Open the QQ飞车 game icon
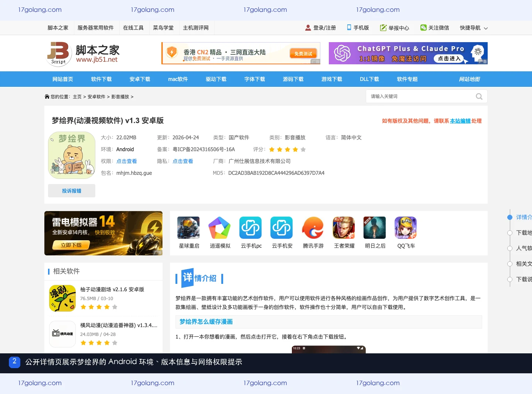This screenshot has height=394, width=532. [x=406, y=228]
